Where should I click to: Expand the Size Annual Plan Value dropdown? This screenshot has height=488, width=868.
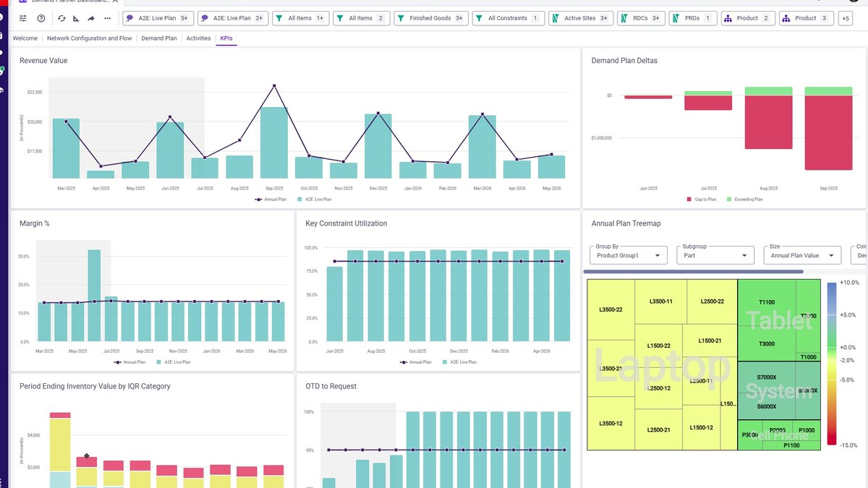pyautogui.click(x=802, y=254)
